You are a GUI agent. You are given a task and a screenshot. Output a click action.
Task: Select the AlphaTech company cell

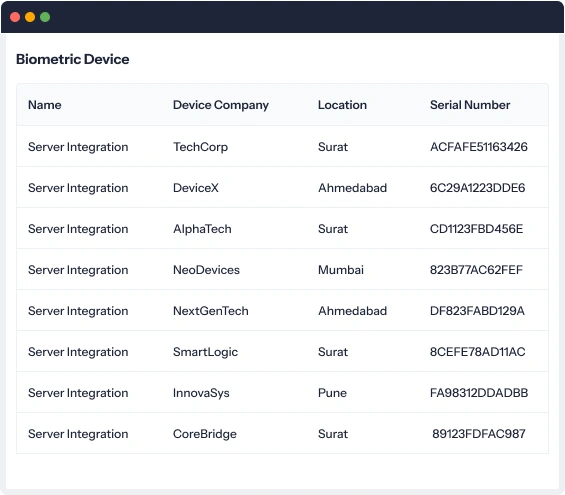[x=202, y=229]
